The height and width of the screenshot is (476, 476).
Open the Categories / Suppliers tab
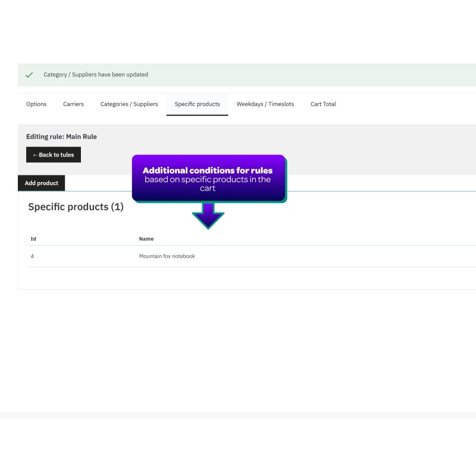pos(129,104)
